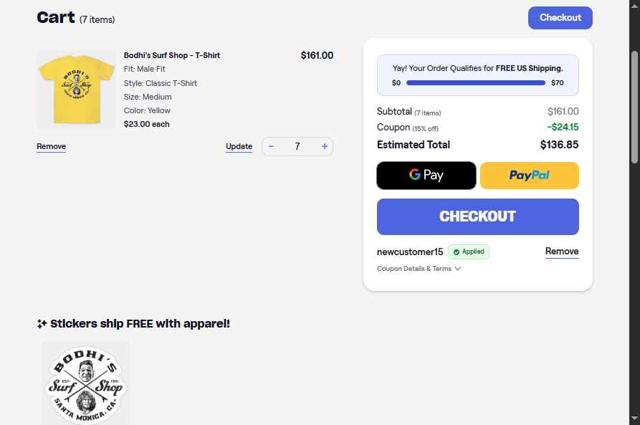Click the quantity field showing 7
Viewport: 640px width, 425px height.
coord(297,146)
